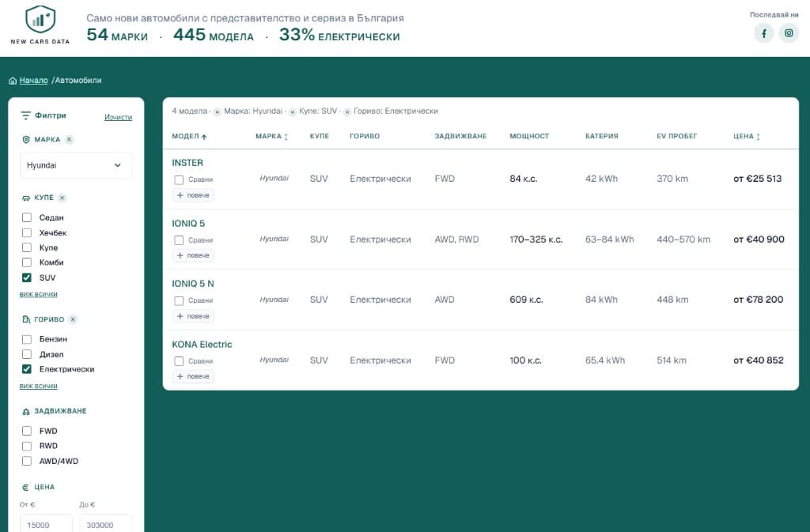The image size is (810, 532).
Task: Remove the 'Марка: Hyundai' filter chip
Action: click(x=217, y=112)
